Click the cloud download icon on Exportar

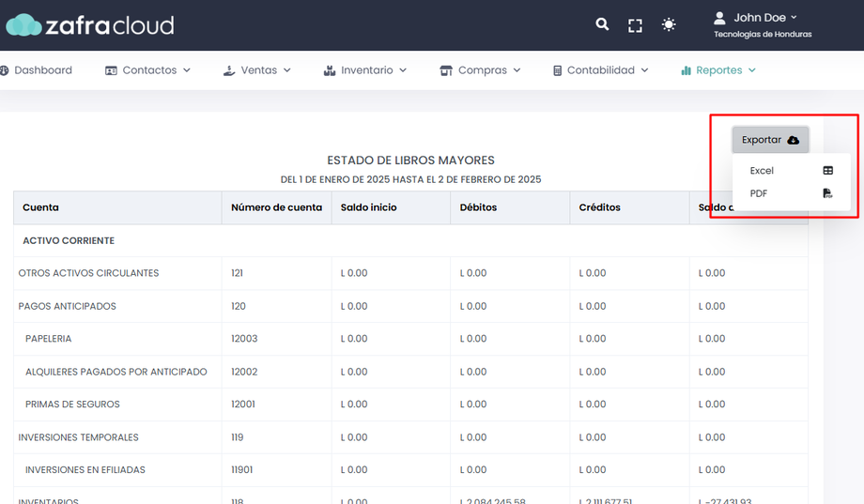pos(793,140)
